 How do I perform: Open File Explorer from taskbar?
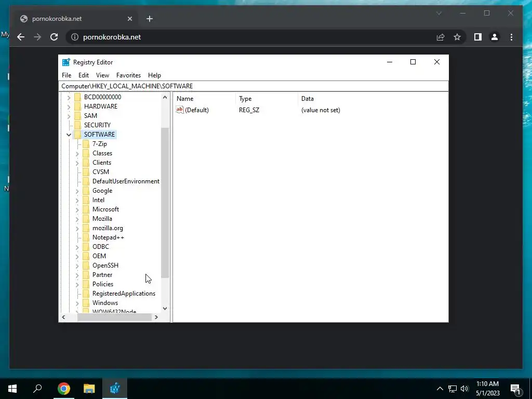[89, 389]
